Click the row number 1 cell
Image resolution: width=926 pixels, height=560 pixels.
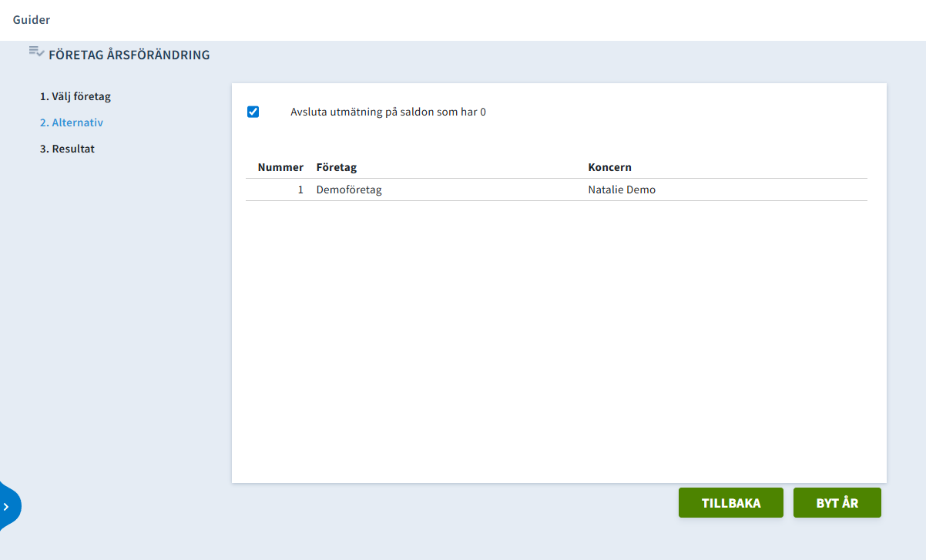tap(300, 189)
